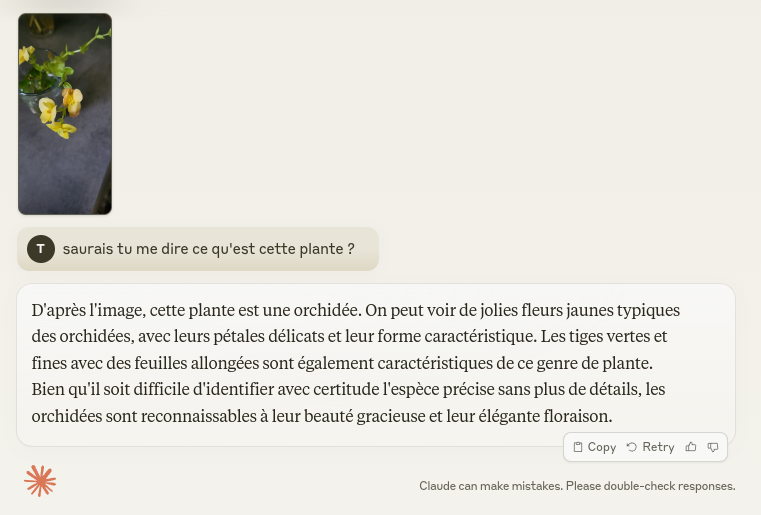The image size is (761, 515).
Task: Click the user avatar labeled T
Action: [41, 249]
